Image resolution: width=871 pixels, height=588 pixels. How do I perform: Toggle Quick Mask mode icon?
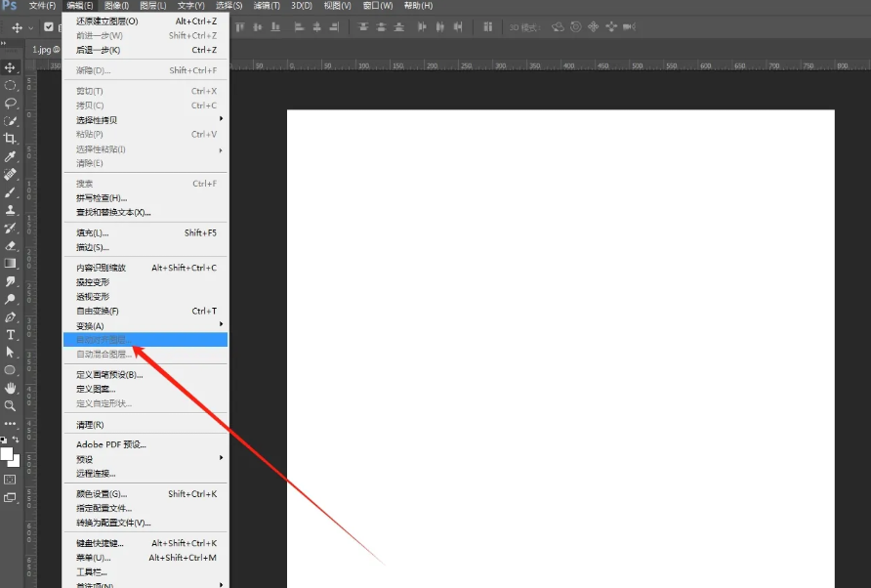[11, 480]
